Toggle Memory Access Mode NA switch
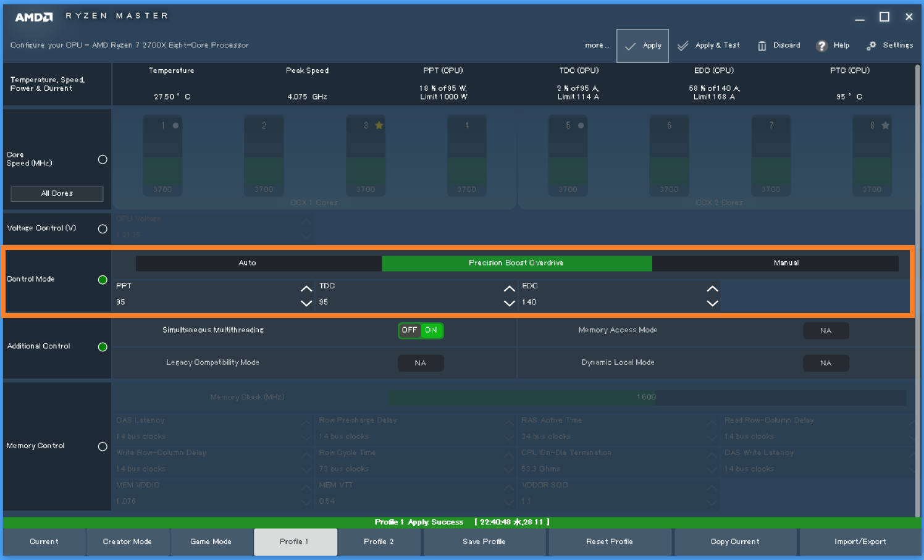 click(826, 331)
